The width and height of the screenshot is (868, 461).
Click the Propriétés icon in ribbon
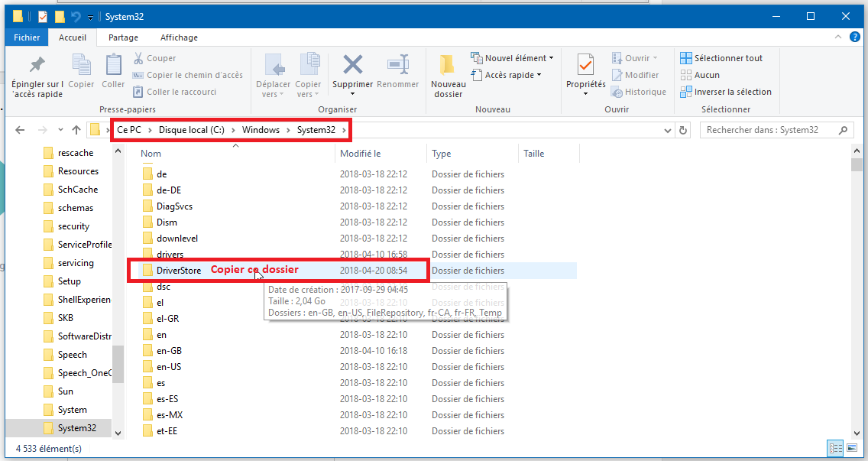(585, 65)
